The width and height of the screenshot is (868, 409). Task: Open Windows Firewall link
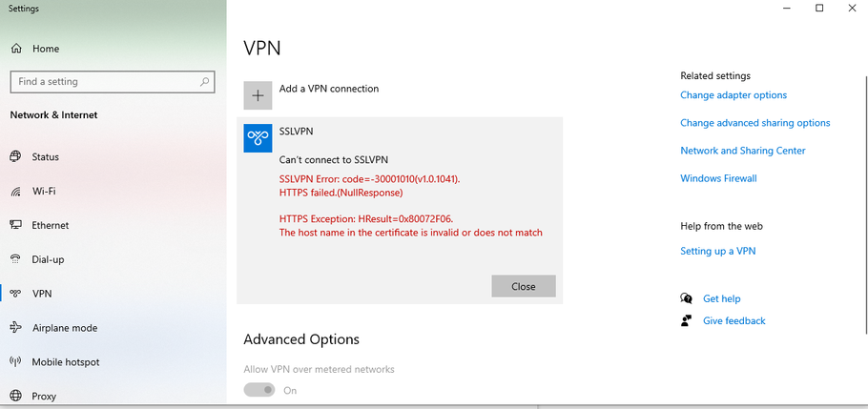(718, 178)
